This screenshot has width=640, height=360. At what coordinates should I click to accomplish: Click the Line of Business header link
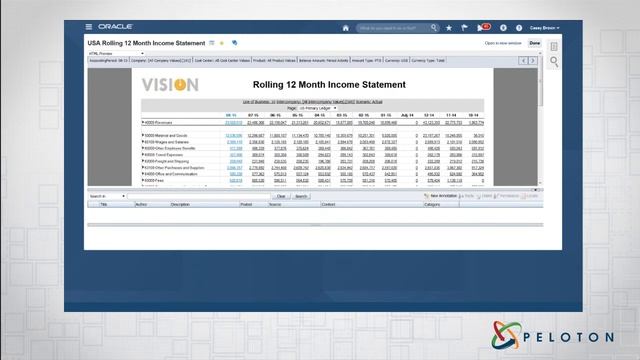pos(259,102)
